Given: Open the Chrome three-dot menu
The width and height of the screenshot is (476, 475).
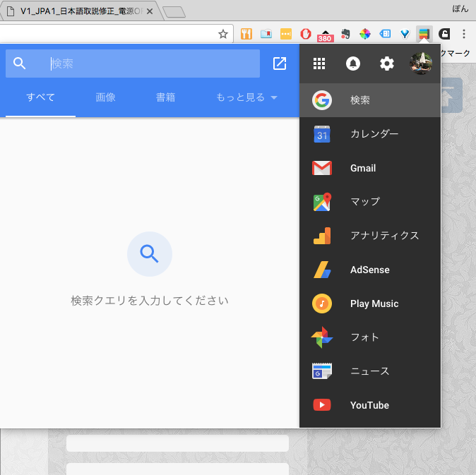Looking at the screenshot, I should point(464,34).
